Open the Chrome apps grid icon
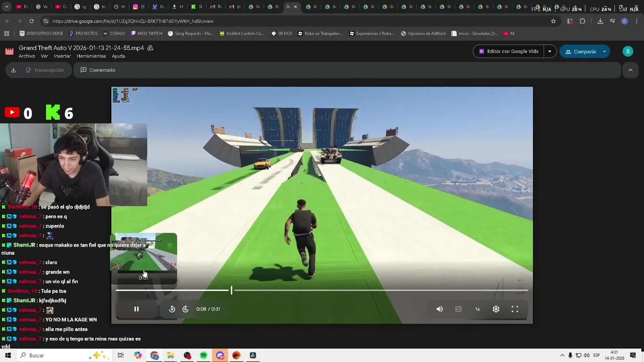Screen dimensions: 644x362 (7, 33)
